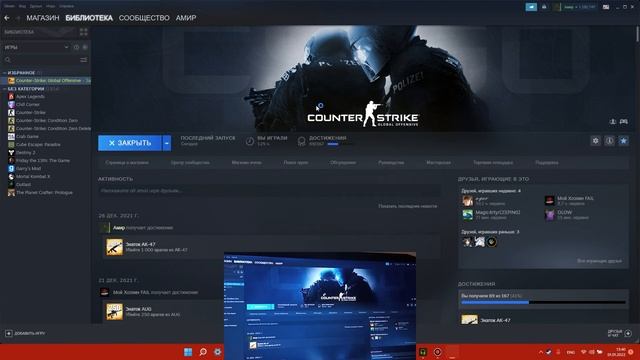Open the Поддержка support link
640x360 pixels.
pos(547,162)
